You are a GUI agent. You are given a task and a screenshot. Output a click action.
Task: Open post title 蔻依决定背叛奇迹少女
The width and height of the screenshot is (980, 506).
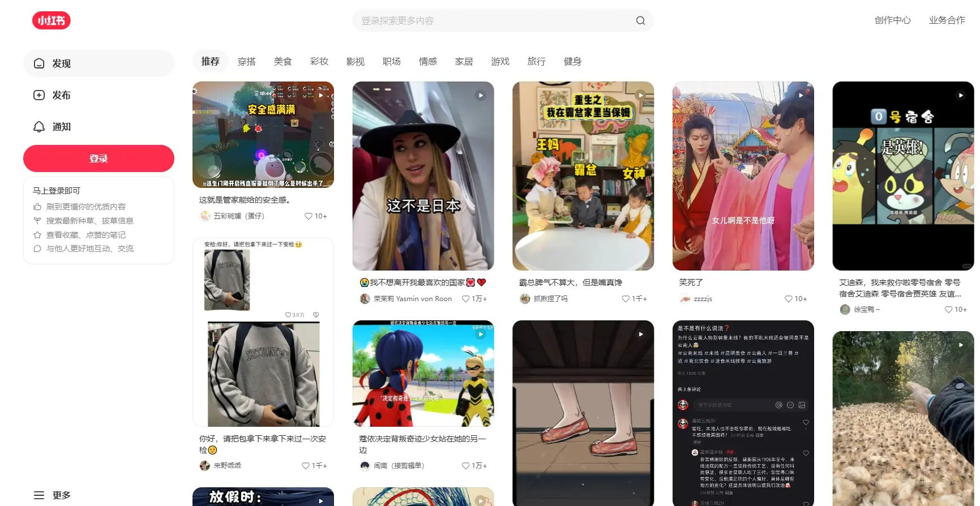(x=422, y=444)
